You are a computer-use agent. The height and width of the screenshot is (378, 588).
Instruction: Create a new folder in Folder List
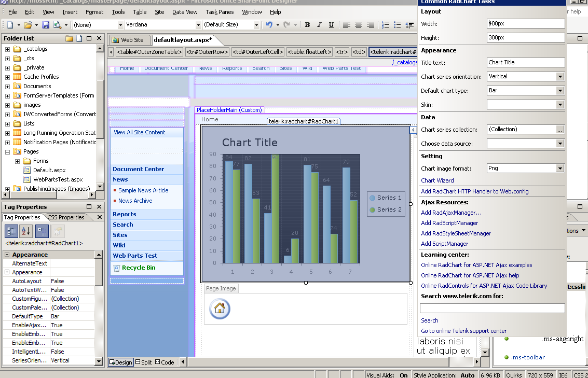click(x=70, y=38)
